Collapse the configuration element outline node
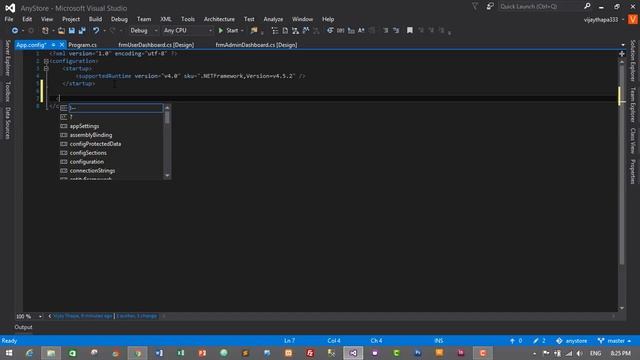 point(46,61)
